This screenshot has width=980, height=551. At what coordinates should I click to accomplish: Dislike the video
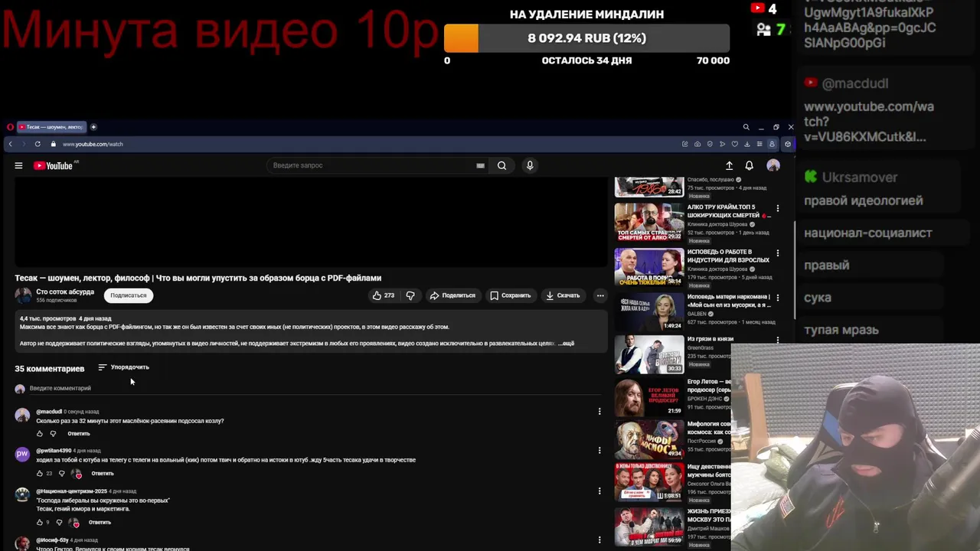pyautogui.click(x=410, y=295)
